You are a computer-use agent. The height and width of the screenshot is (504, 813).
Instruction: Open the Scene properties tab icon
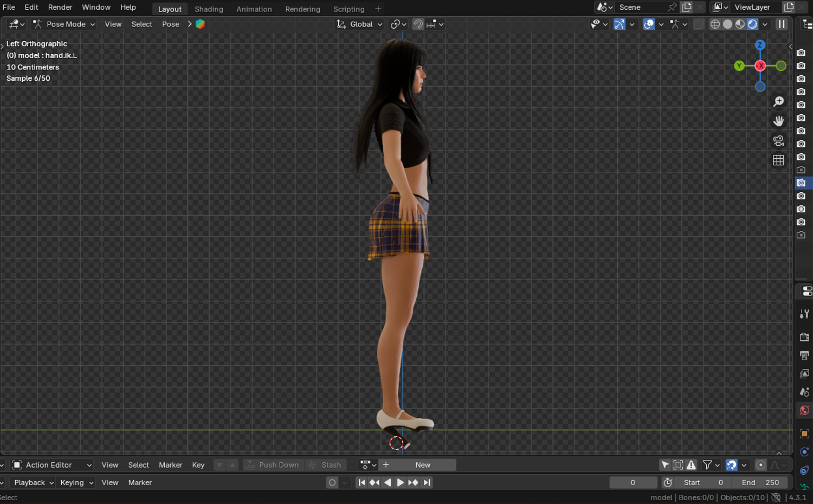[x=804, y=392]
